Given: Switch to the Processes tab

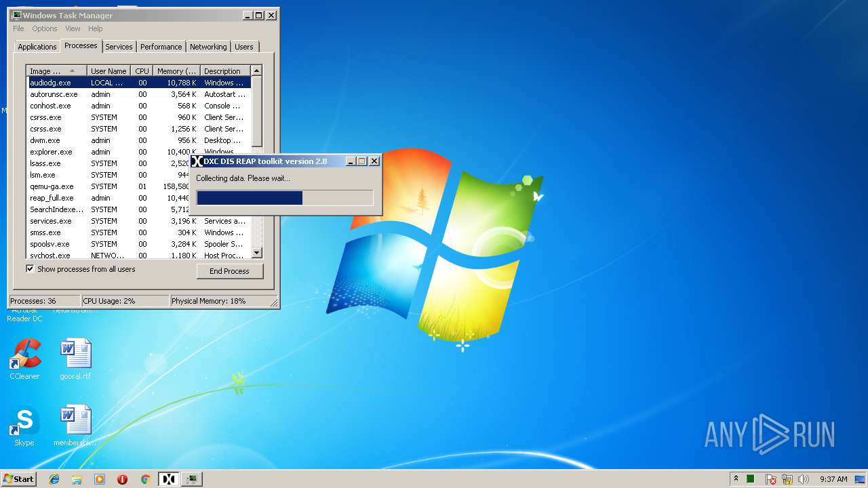Looking at the screenshot, I should point(81,45).
